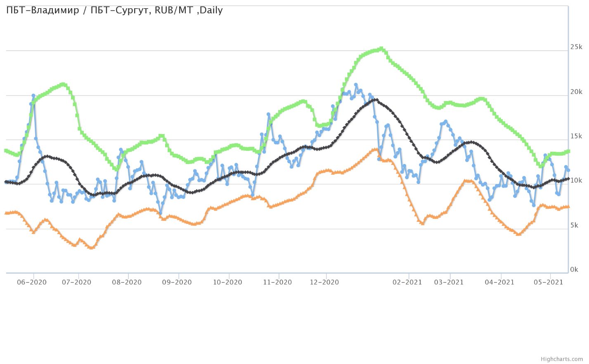Select the orange line's lowest point marker

(x=91, y=247)
